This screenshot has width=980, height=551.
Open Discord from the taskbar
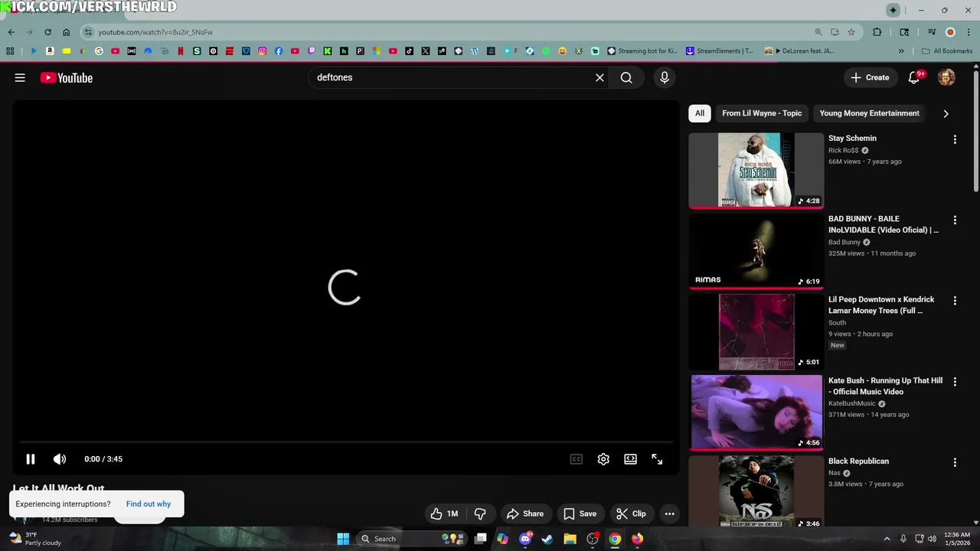pos(525,539)
